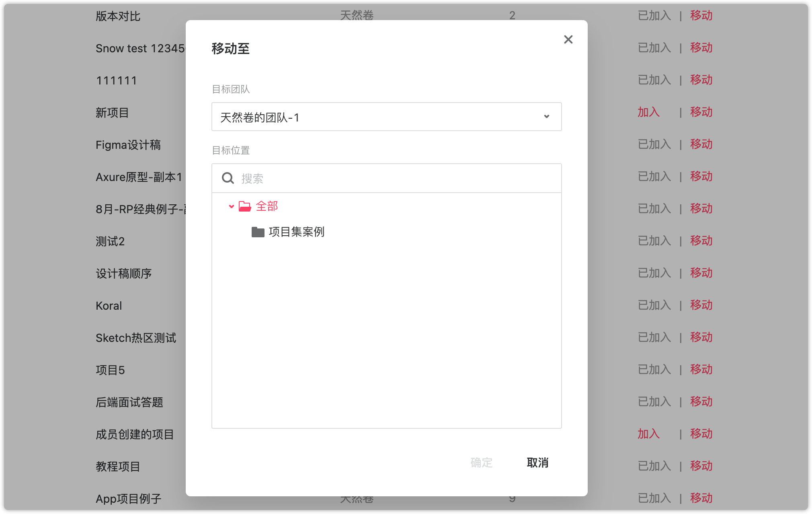This screenshot has width=812, height=514.
Task: Click the red 全部 open folder icon
Action: click(245, 206)
